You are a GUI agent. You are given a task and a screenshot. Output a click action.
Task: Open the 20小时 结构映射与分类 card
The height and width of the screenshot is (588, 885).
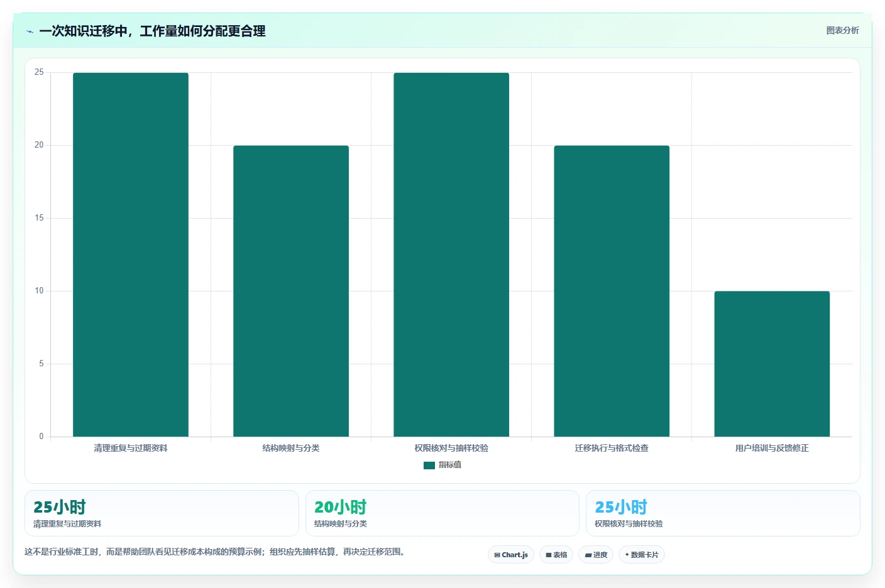click(x=442, y=513)
